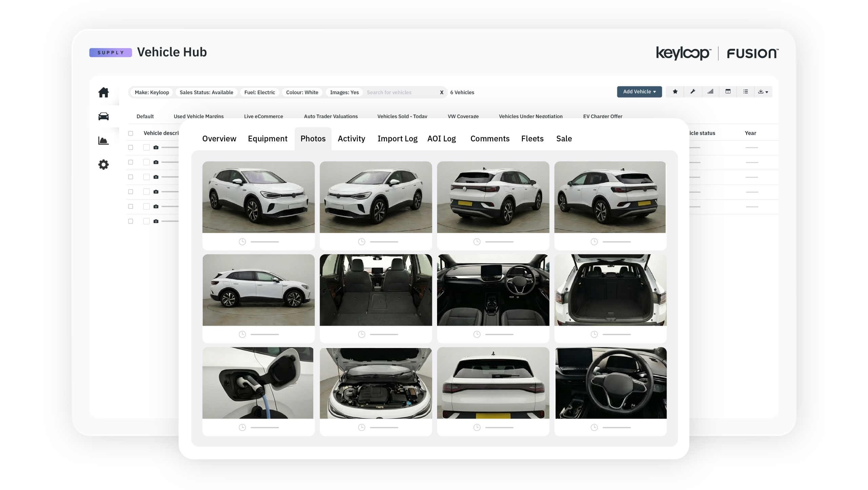Screen dimensions: 868x490
Task: Open the open boot photo
Action: 610,290
